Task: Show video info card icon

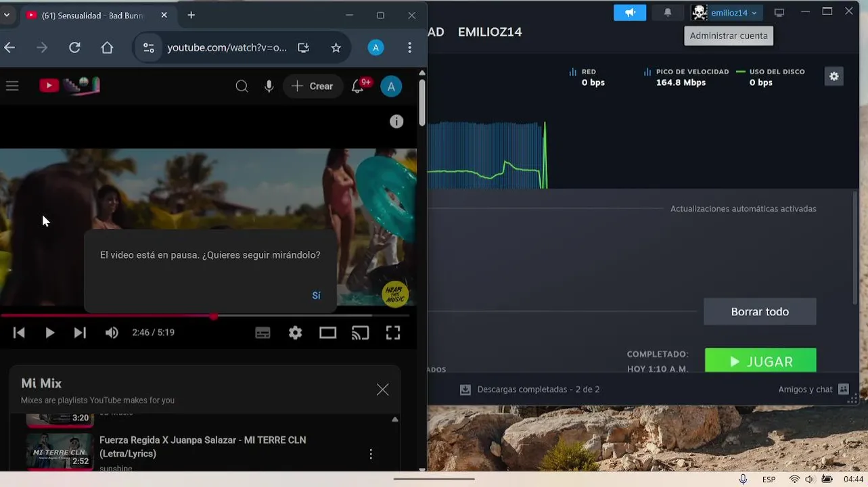Action: click(396, 121)
